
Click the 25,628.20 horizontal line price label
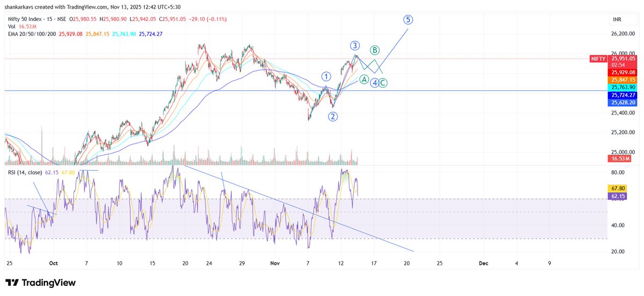622,102
